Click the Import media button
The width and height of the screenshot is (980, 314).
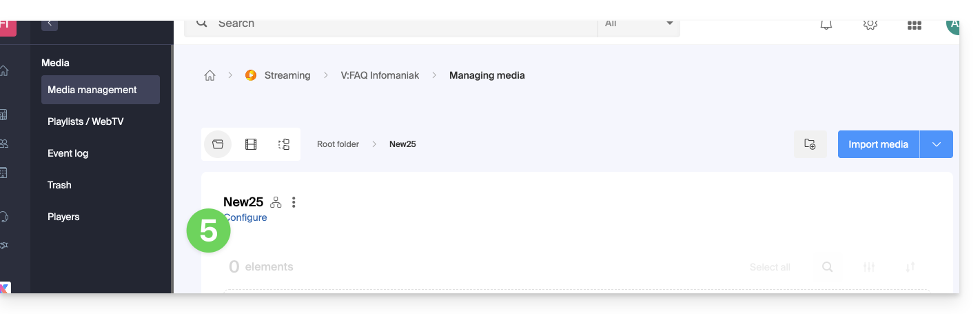[x=878, y=144]
